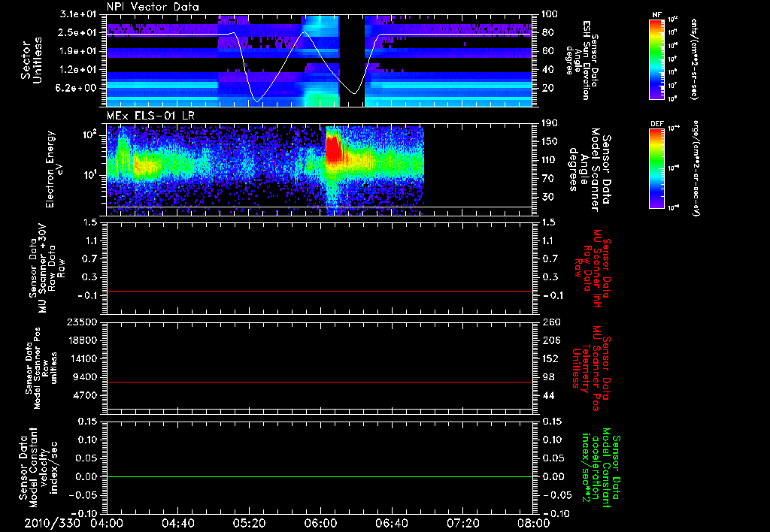
Task: Click the 18800 scanner position tick value
Action: tap(82, 340)
